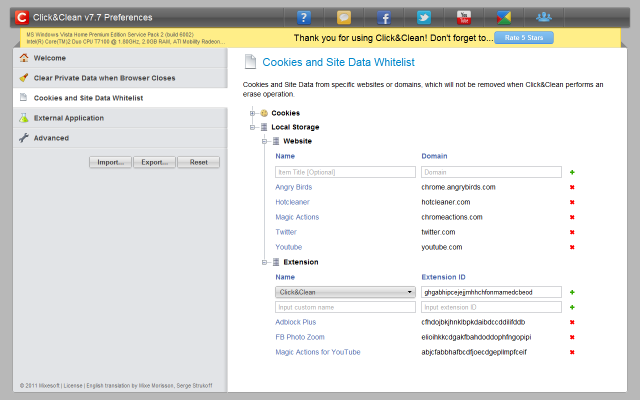Focus the Item Title optional field
Screen dimensions: 640x400
pos(345,172)
